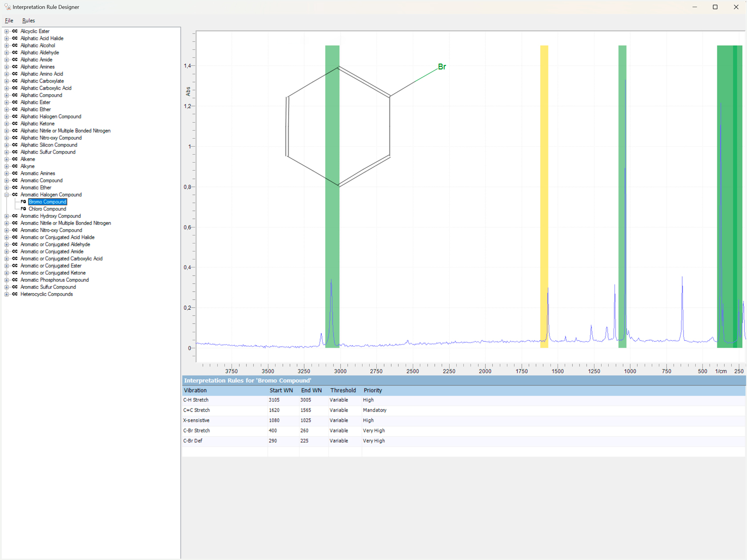747x560 pixels.
Task: Click the CC icon beside Alicyclic Ester
Action: 15,31
